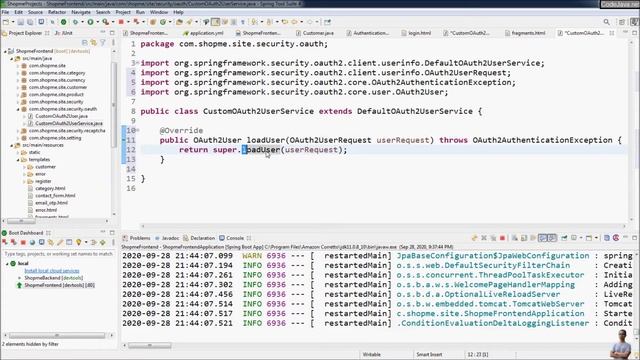Maximize the Console panel
The image size is (640, 360).
[x=635, y=238]
